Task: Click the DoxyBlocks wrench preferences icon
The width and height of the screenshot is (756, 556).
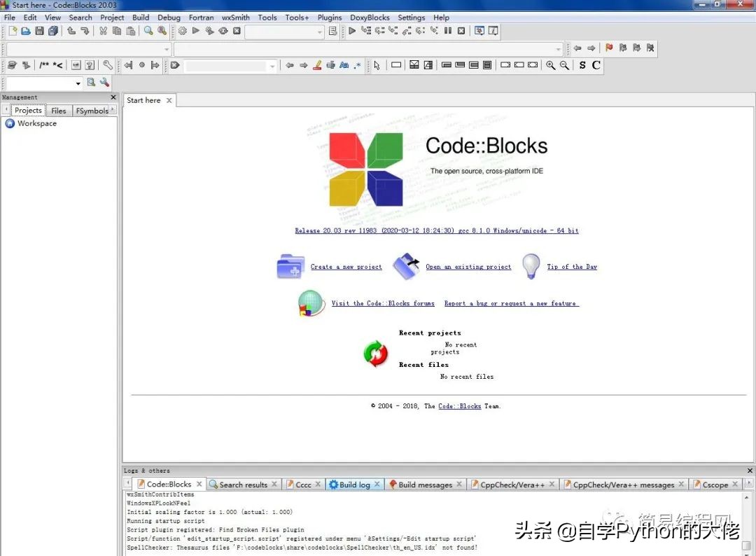Action: point(108,65)
